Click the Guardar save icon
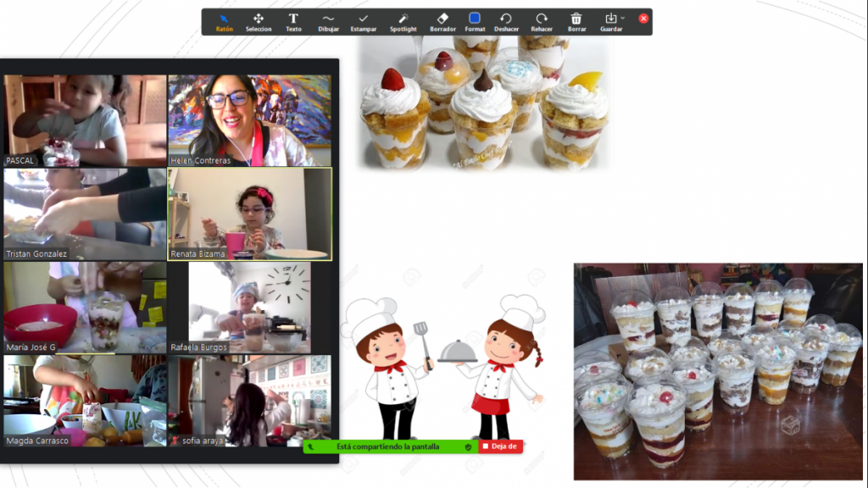 click(610, 18)
